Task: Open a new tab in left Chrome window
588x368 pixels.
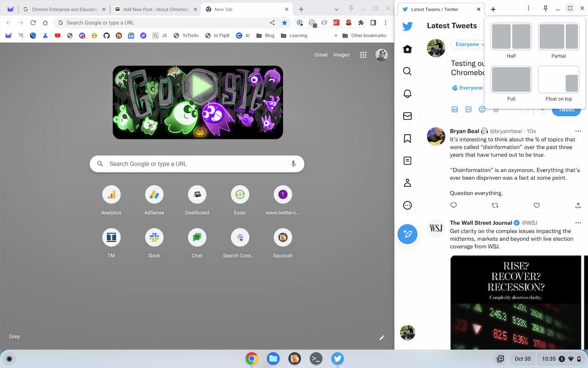Action: pos(301,9)
